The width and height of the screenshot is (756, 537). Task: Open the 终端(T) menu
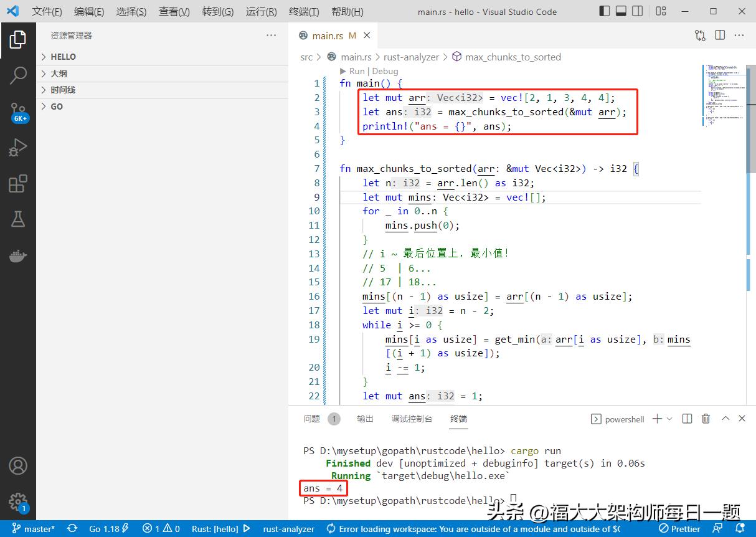304,12
